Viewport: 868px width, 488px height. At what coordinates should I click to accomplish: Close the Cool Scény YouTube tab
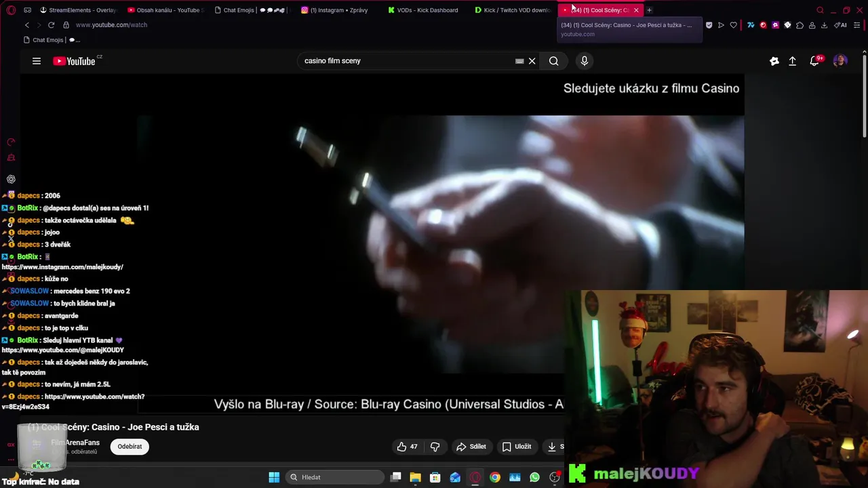[x=636, y=10]
